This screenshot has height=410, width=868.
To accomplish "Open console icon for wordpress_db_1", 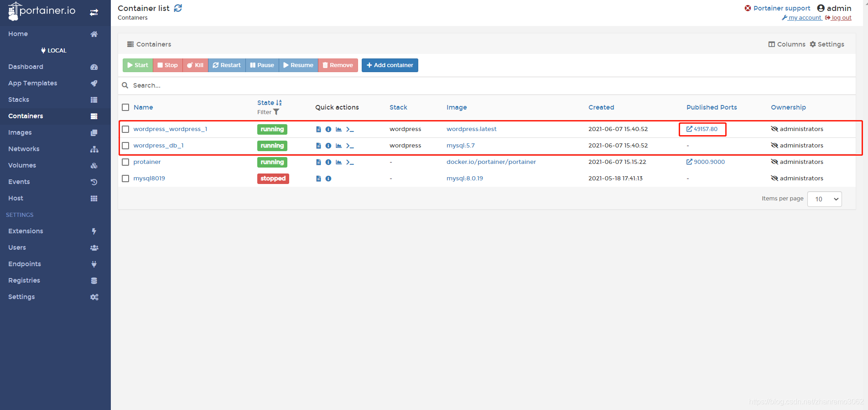I will coord(350,146).
